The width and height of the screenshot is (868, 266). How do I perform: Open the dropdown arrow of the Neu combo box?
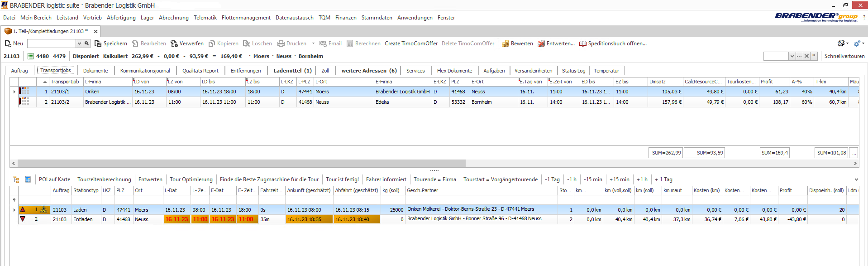pyautogui.click(x=79, y=44)
